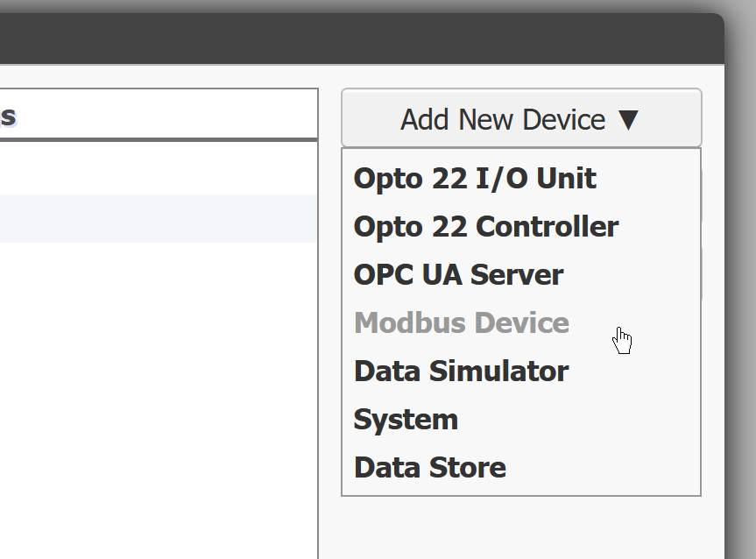Viewport: 756px width, 559px height.
Task: Click the word 'Unit' in first option
Action: 566,179
